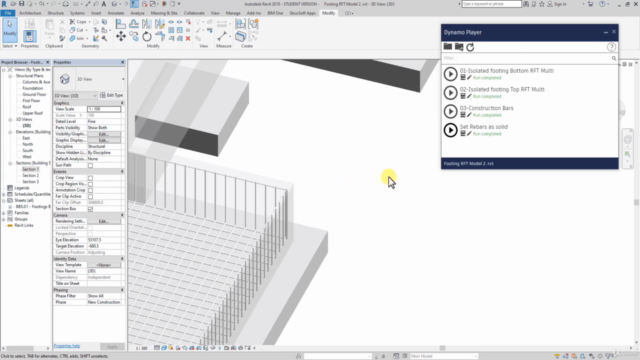Viewport: 640px width, 360px height.
Task: Click Edit button for Rendering Settings
Action: (x=104, y=221)
